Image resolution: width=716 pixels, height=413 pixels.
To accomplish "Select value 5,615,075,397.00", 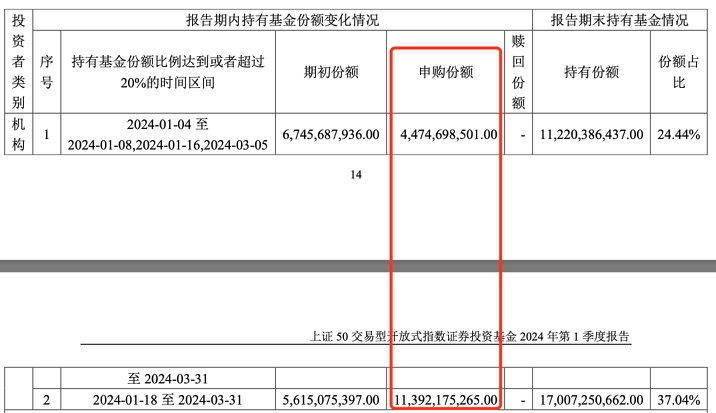I will click(331, 400).
